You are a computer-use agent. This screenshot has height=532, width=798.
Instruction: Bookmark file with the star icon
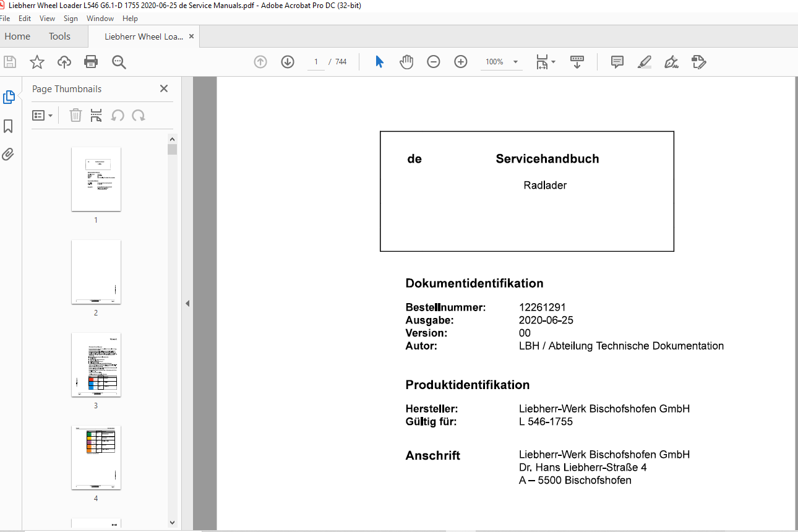[x=37, y=62]
